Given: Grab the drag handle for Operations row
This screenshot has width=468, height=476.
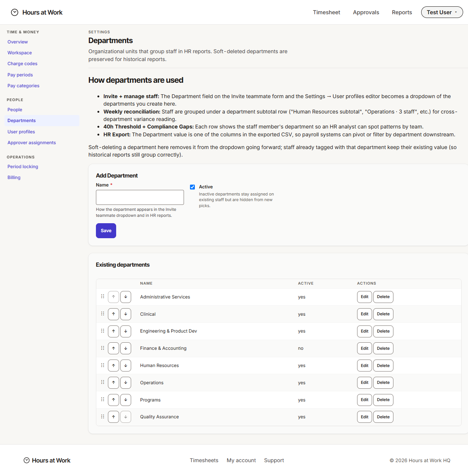Looking at the screenshot, I should click(103, 382).
